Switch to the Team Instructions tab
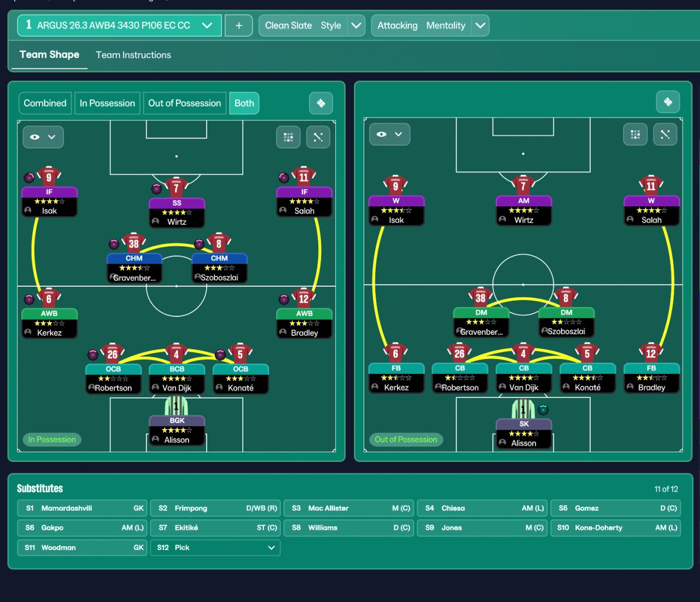The width and height of the screenshot is (700, 602). pos(133,55)
